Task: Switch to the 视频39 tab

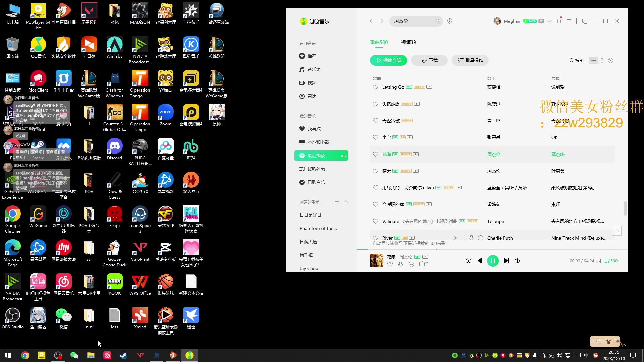Action: tap(408, 42)
